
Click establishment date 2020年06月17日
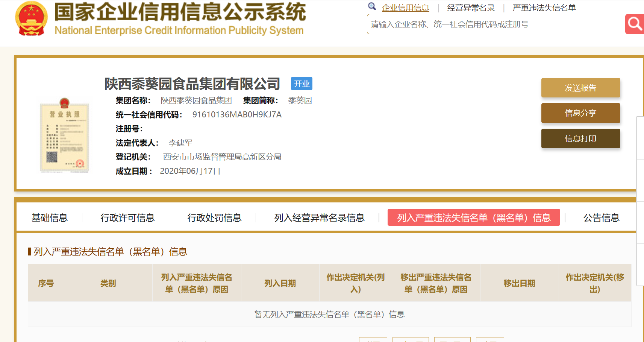pos(190,171)
